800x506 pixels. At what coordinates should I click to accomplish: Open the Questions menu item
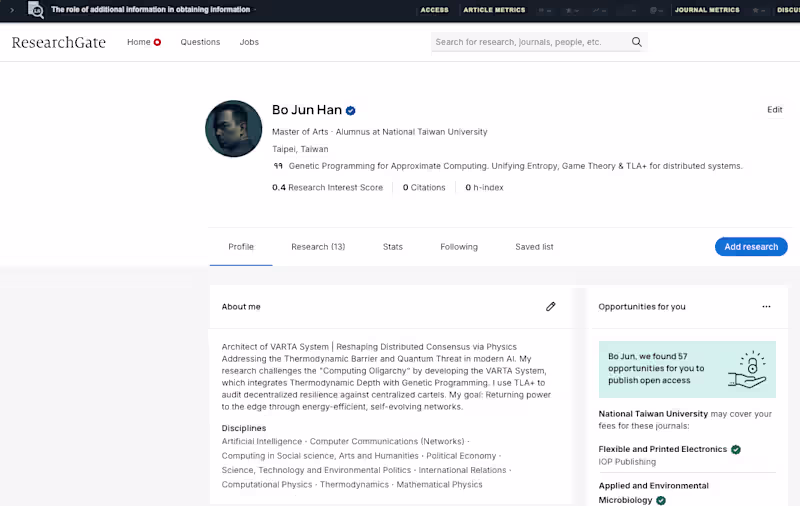click(x=200, y=42)
